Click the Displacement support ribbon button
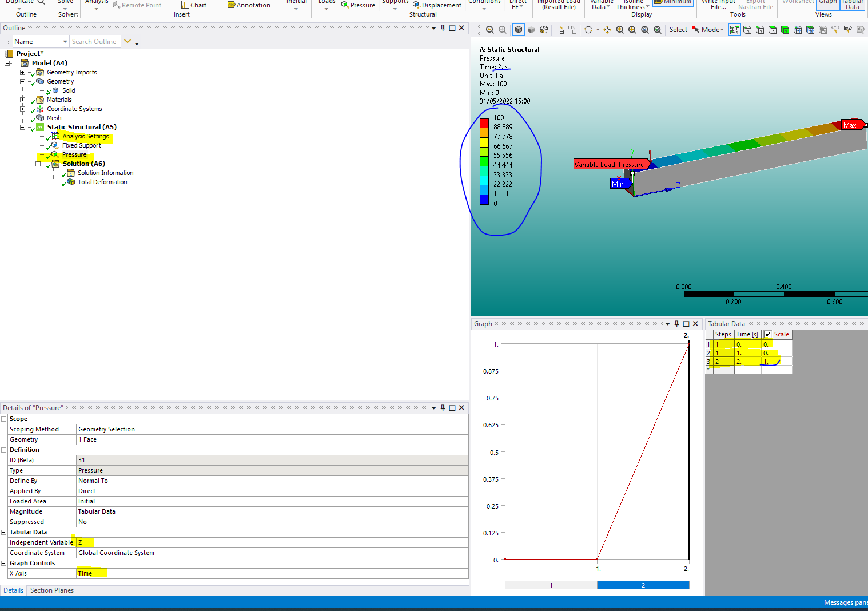Screen dimensions: 868x611 pos(437,5)
